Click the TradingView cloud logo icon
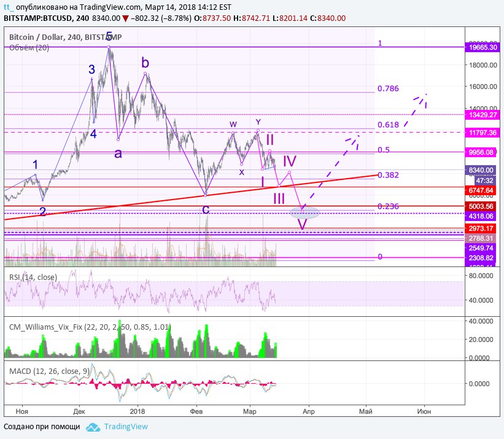 click(93, 427)
